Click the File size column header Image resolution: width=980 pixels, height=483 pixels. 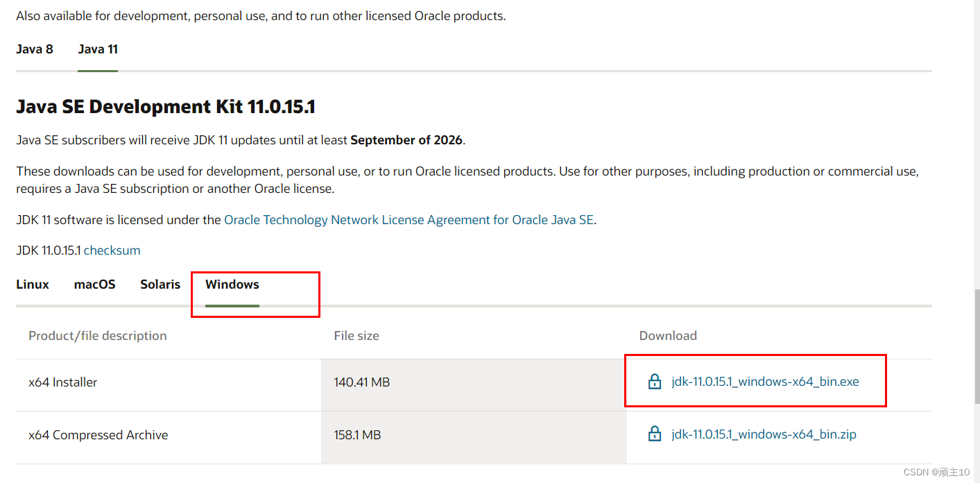pos(356,335)
